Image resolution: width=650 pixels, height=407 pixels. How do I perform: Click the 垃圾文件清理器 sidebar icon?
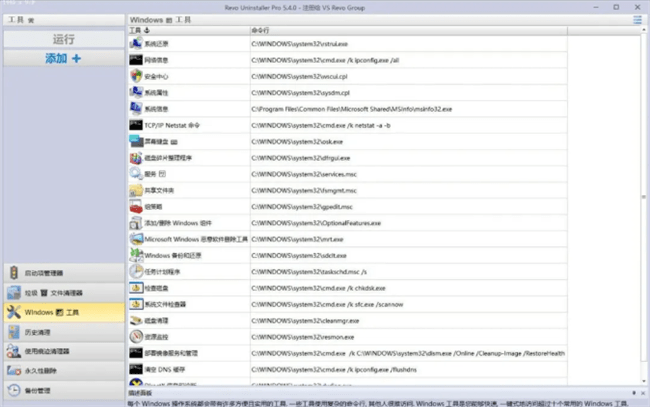click(14, 293)
